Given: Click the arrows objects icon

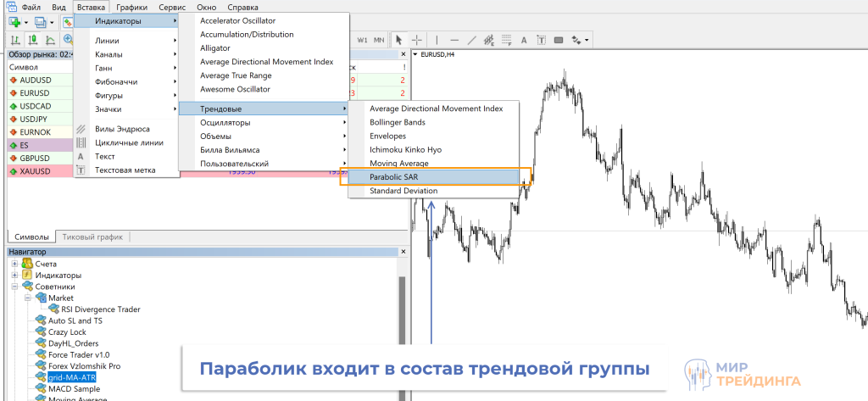Looking at the screenshot, I should [576, 40].
